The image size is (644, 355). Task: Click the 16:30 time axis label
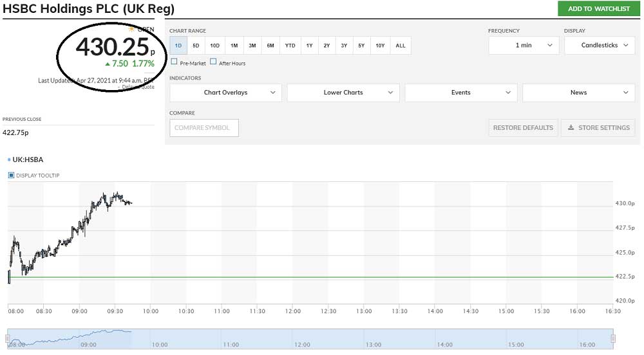click(613, 311)
